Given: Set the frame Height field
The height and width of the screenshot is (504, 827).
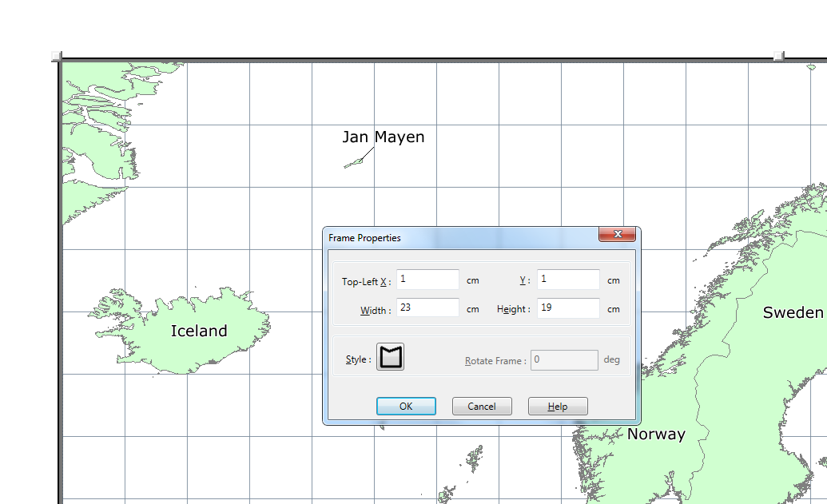Looking at the screenshot, I should pos(568,308).
